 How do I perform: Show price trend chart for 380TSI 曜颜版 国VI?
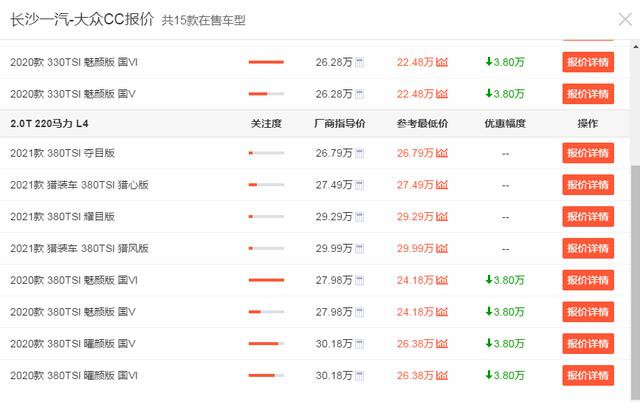point(442,376)
